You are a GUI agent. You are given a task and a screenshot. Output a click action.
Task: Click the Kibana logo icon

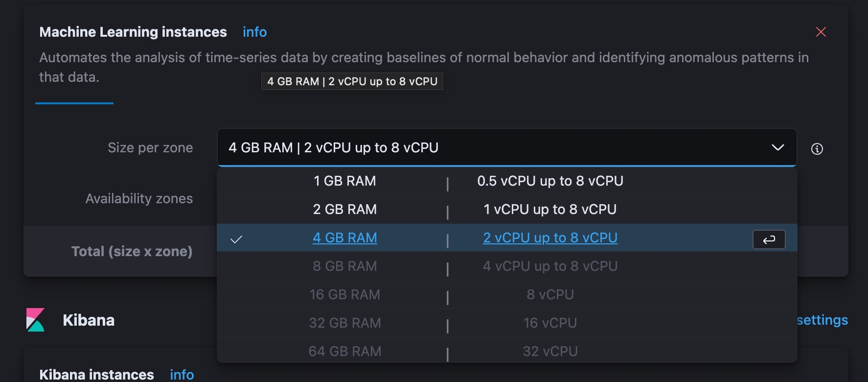tap(36, 320)
